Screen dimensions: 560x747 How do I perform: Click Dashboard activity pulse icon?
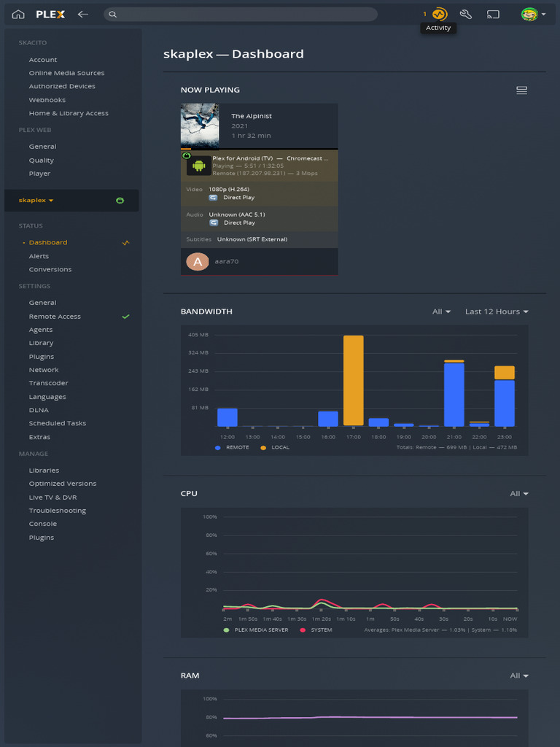coord(125,242)
